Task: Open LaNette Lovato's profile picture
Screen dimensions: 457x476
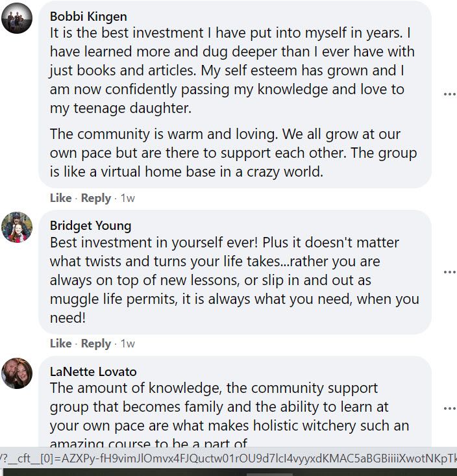Action: click(17, 373)
